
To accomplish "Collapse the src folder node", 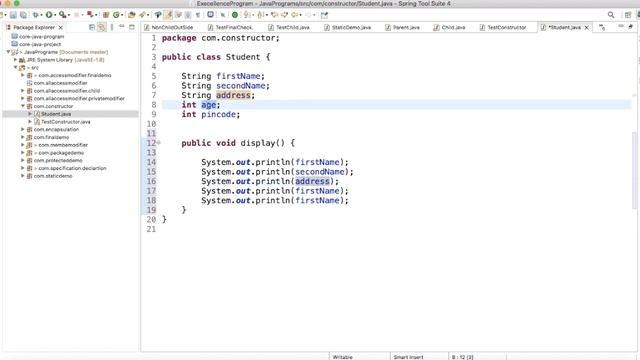I will [x=16, y=67].
